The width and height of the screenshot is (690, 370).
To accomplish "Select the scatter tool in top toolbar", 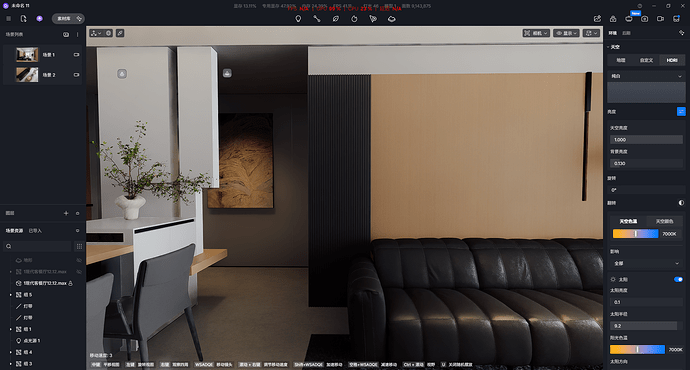I will [373, 18].
